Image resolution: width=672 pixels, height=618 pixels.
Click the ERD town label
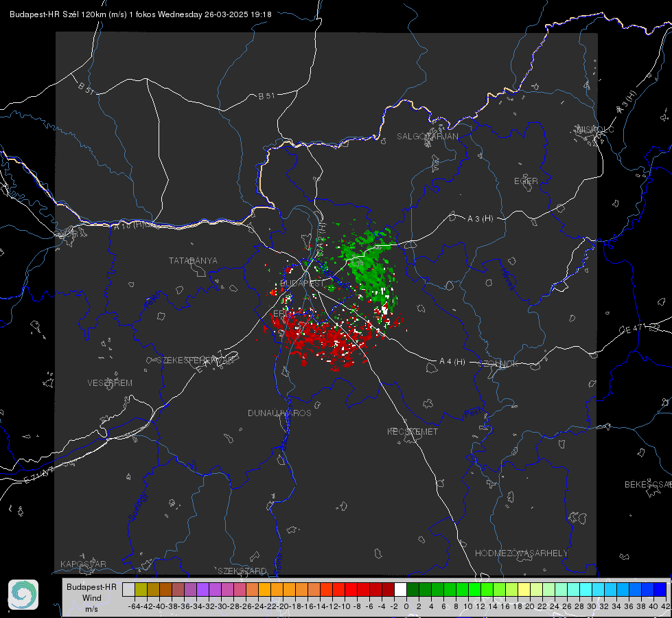(x=281, y=314)
